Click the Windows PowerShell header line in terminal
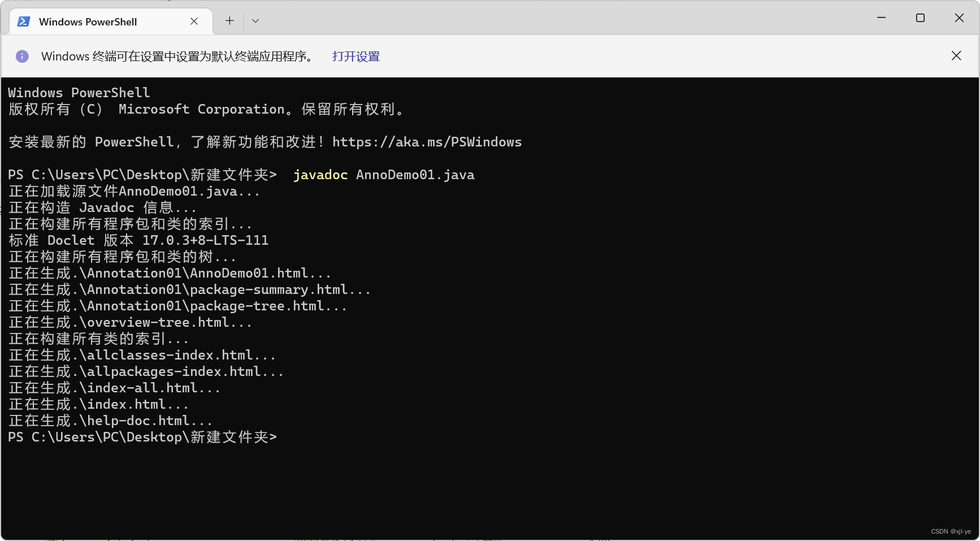The image size is (980, 541). click(79, 93)
